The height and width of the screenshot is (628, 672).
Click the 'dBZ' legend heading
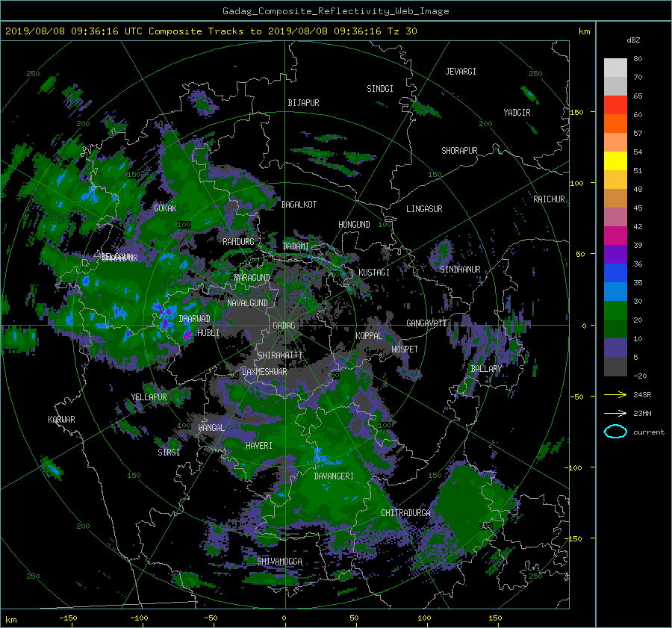(633, 40)
